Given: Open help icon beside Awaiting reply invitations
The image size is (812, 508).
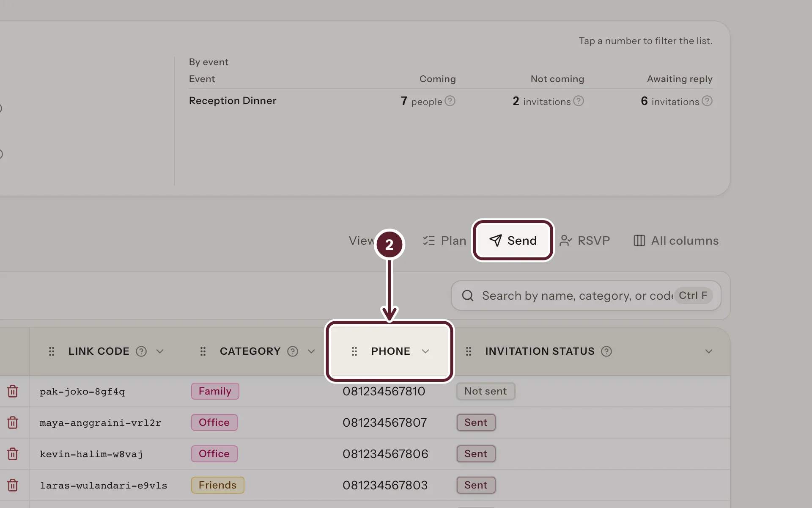Looking at the screenshot, I should point(707,101).
